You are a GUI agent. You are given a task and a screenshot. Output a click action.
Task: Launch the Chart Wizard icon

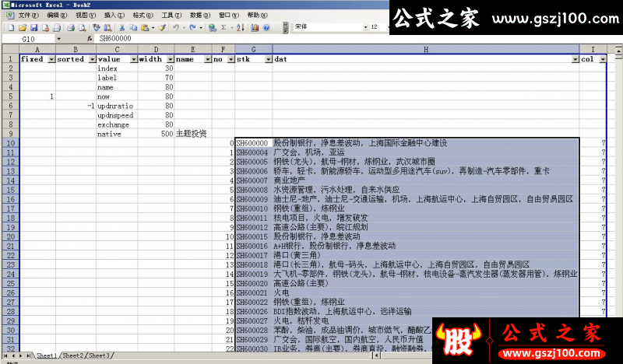coord(255,27)
